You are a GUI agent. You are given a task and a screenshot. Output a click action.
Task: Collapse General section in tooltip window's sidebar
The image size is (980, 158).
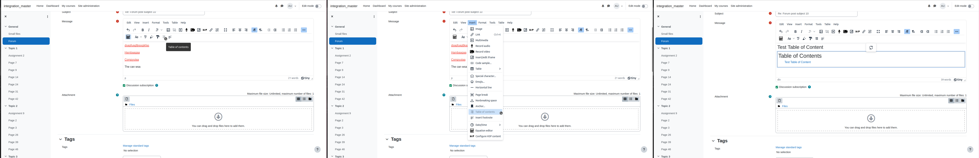[6, 27]
